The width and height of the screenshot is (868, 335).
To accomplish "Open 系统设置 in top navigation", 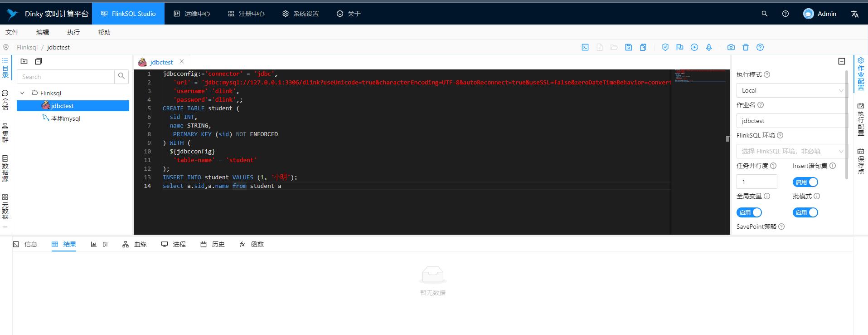I will (301, 14).
